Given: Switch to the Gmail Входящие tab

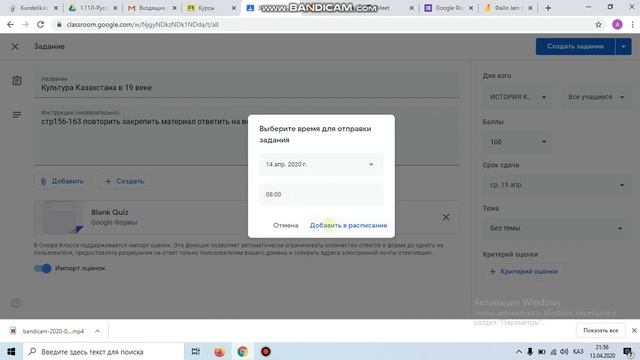Looking at the screenshot, I should (x=152, y=8).
